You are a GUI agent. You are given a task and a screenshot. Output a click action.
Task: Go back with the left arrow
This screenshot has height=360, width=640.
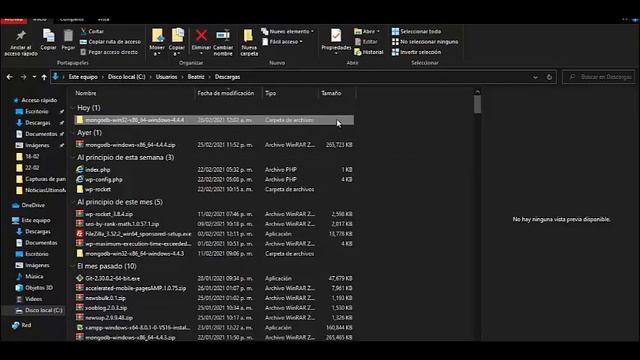[x=10, y=77]
